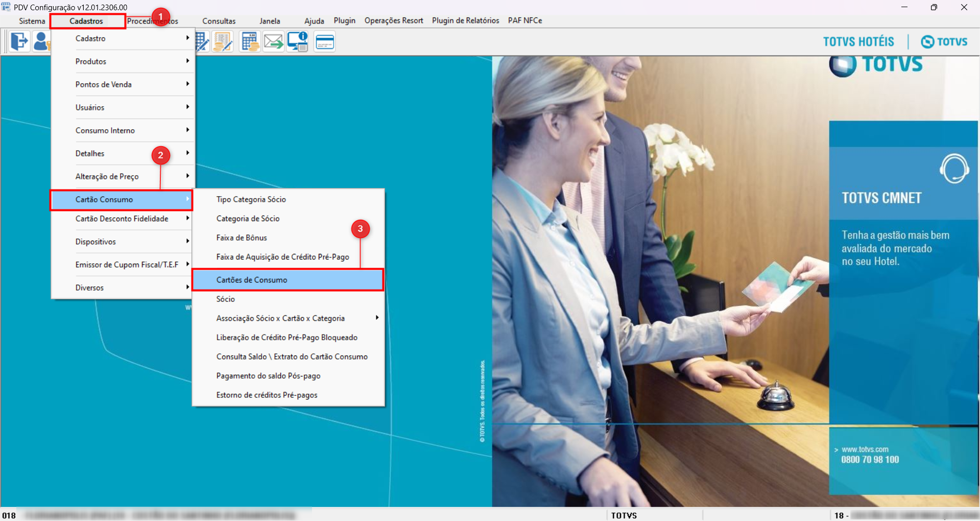
Task: Open Consulta Saldo \ Extrato do Cartão Consumo
Action: [289, 357]
